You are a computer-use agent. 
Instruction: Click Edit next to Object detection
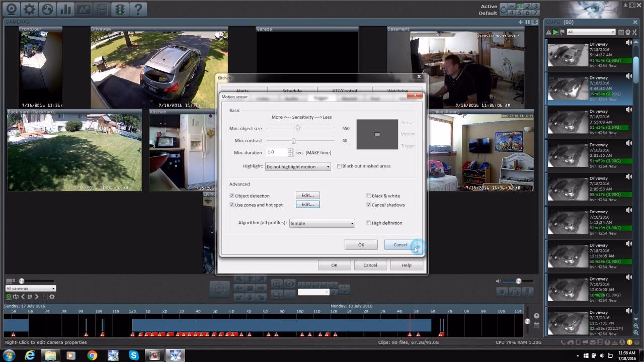307,195
